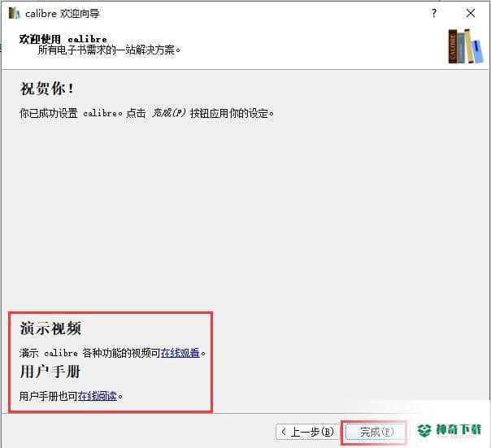Click the 你已成功设置 calibre message text

coord(146,113)
